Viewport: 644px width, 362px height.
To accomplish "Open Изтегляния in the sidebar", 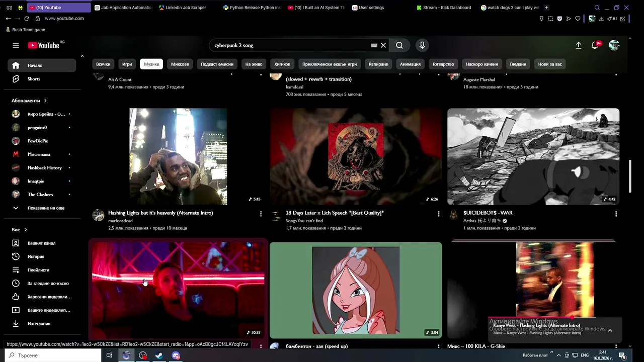I will 42,324.
